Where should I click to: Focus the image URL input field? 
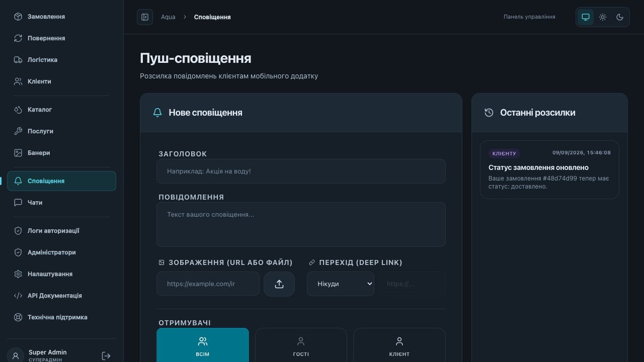208,284
